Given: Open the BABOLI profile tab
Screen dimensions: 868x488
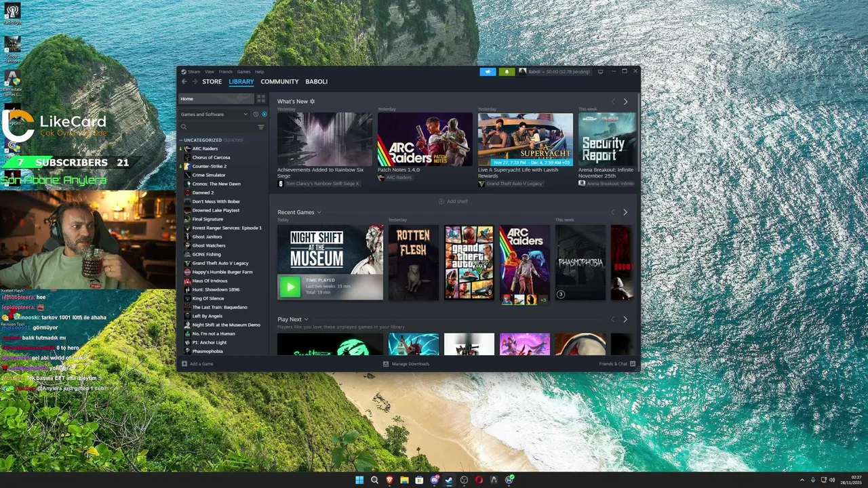Looking at the screenshot, I should 317,81.
